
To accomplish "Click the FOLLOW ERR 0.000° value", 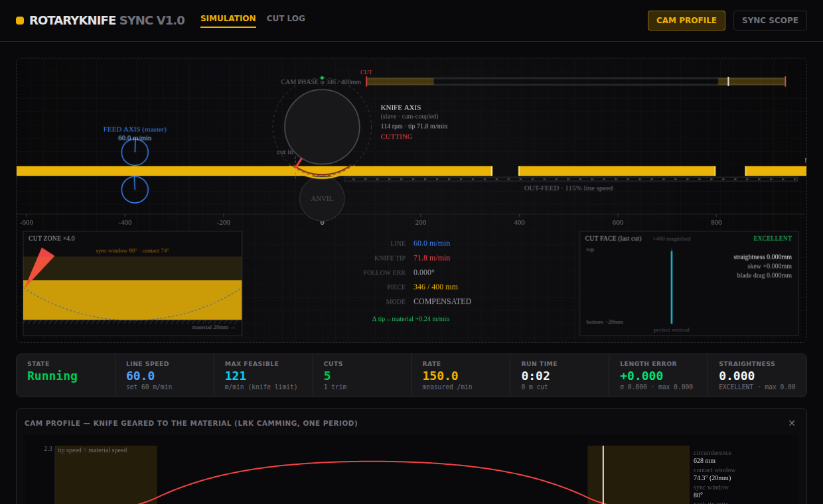I will pyautogui.click(x=424, y=273).
